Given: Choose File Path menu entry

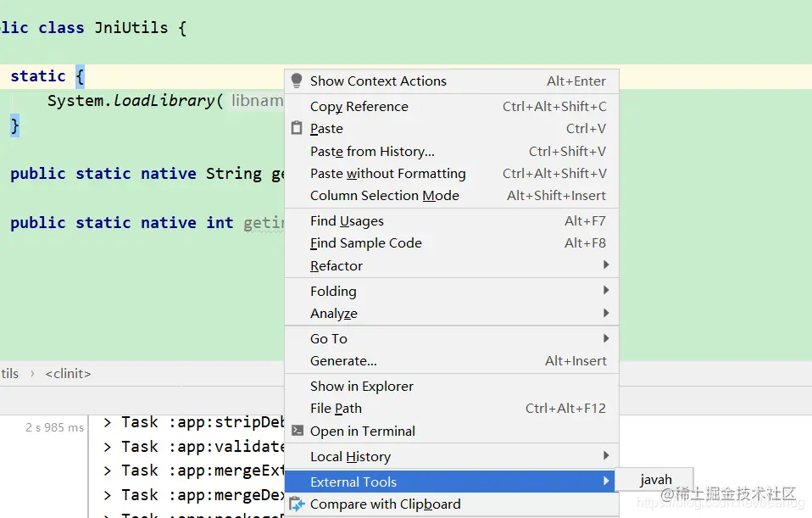Looking at the screenshot, I should 452,408.
